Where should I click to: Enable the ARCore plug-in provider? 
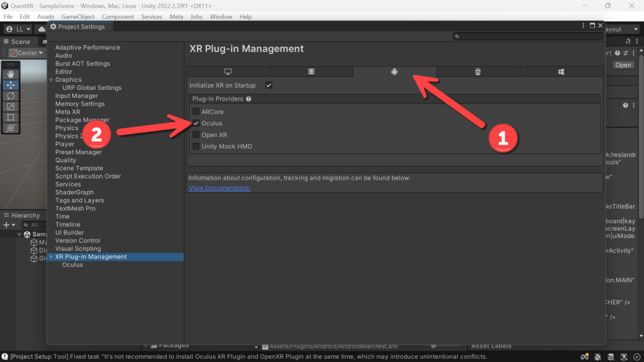(x=196, y=112)
